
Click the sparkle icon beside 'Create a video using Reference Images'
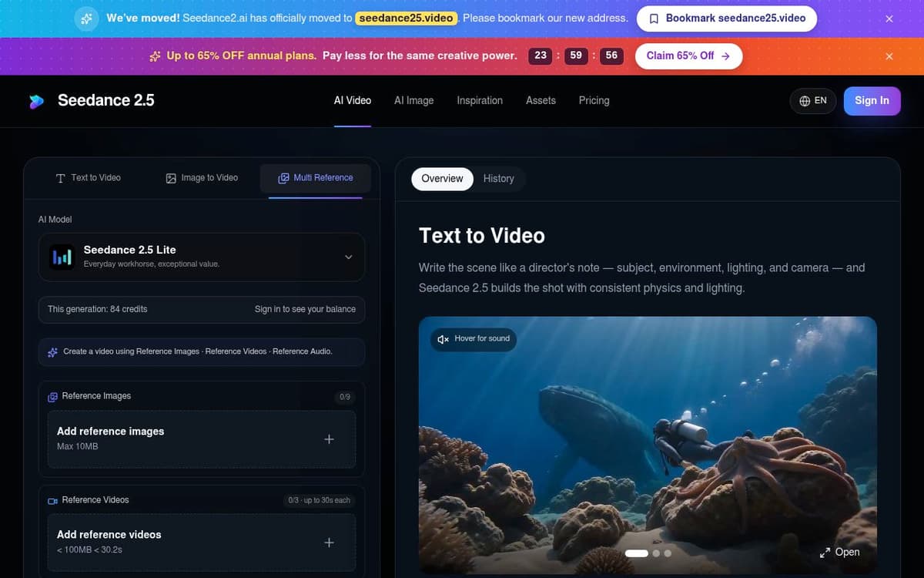point(52,351)
